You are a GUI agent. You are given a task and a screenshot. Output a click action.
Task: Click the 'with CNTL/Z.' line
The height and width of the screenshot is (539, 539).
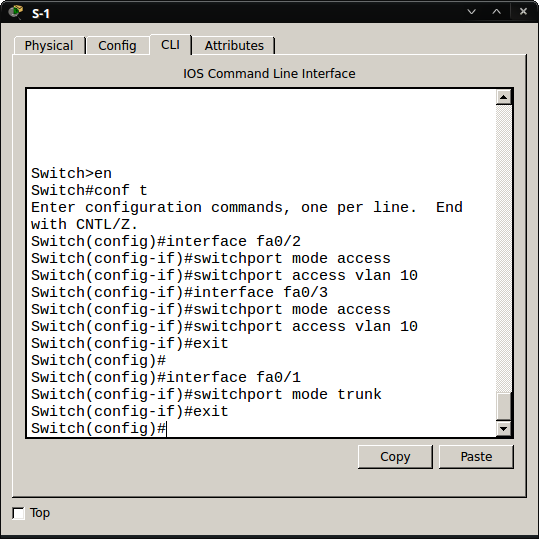coord(85,224)
